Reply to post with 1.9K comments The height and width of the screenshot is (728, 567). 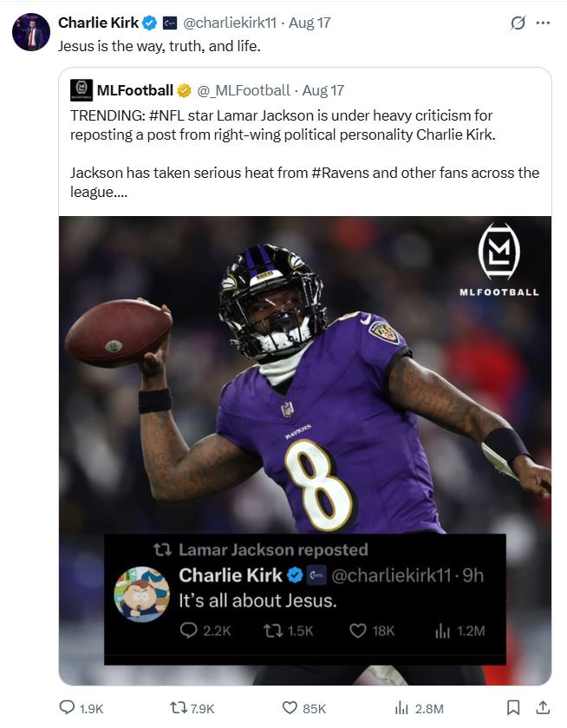(81, 708)
